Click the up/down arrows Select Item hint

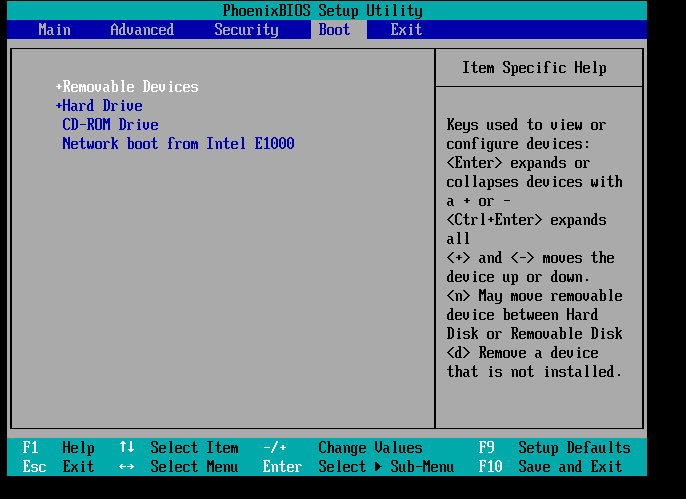[x=179, y=448]
